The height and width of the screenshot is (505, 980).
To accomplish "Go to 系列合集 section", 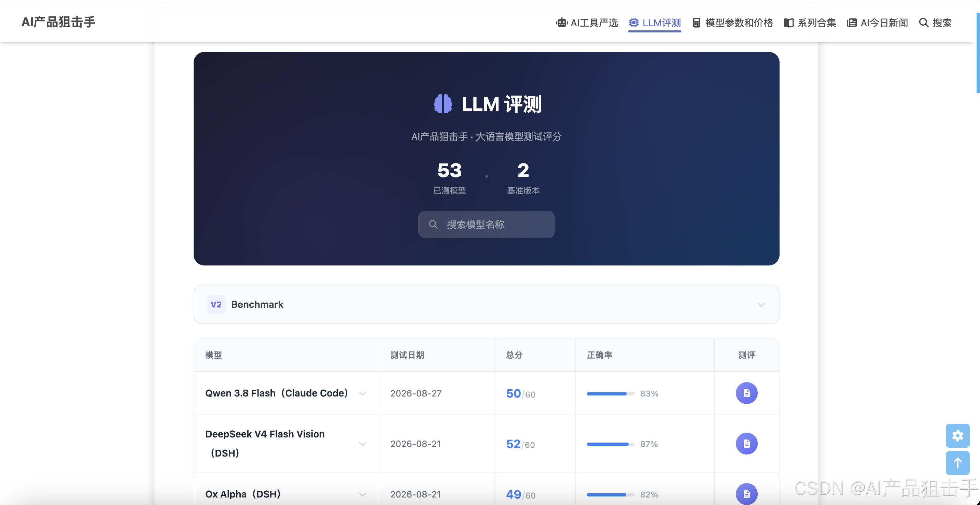I will [x=810, y=23].
